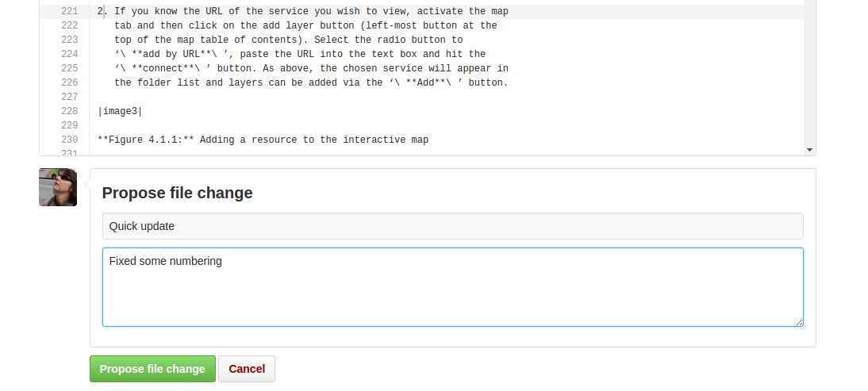
Task: Cancel the proposed file change
Action: click(247, 369)
